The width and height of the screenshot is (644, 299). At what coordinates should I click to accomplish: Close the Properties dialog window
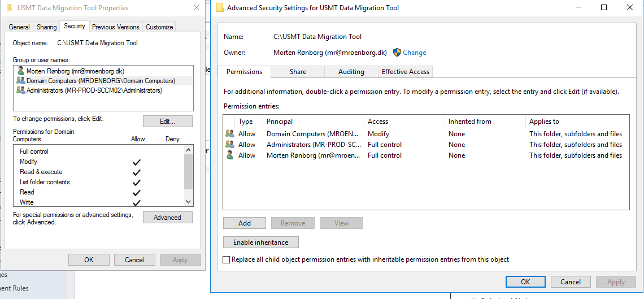coord(197,7)
